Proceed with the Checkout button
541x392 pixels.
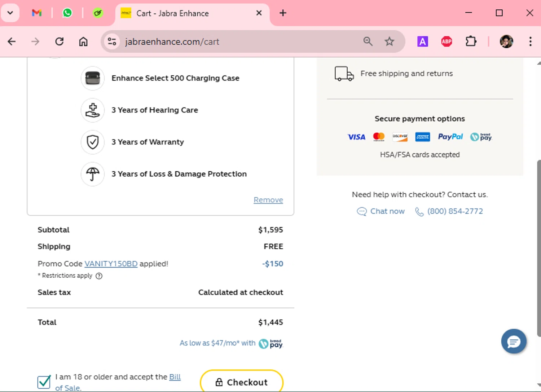(x=242, y=382)
